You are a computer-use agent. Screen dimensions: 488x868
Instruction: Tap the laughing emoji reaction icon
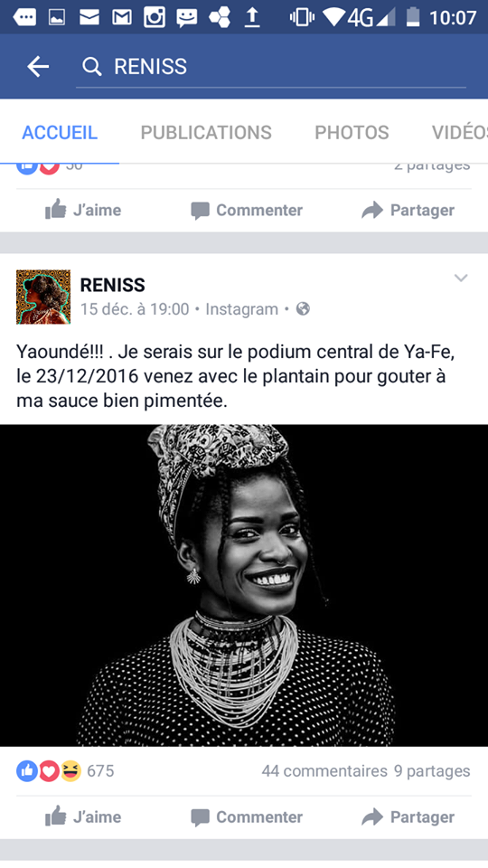(x=71, y=770)
